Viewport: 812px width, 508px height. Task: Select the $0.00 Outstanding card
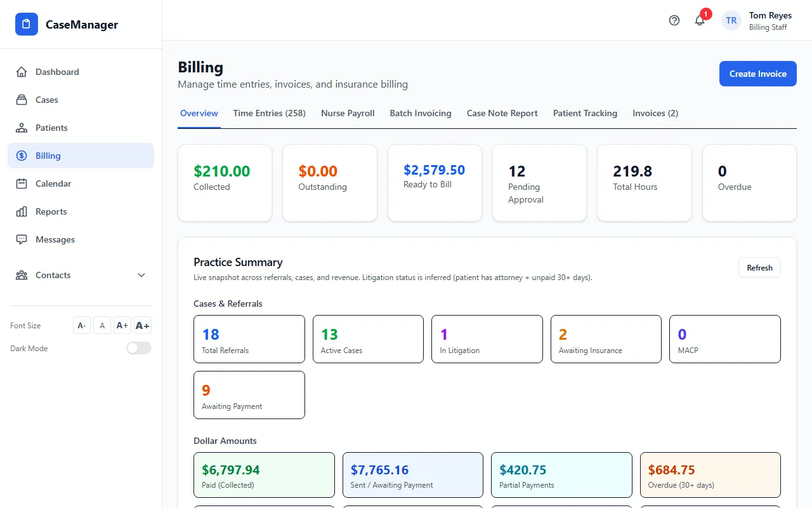click(330, 183)
